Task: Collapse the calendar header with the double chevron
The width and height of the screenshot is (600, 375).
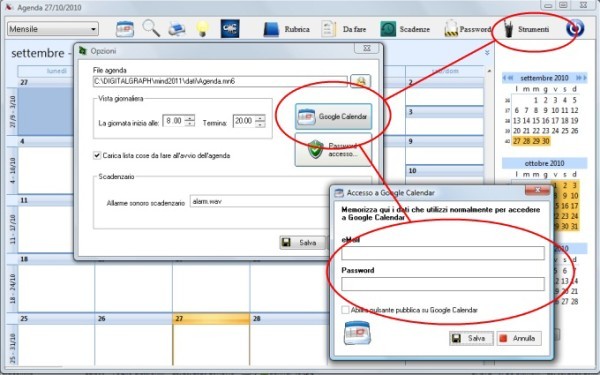Action: coord(487,53)
